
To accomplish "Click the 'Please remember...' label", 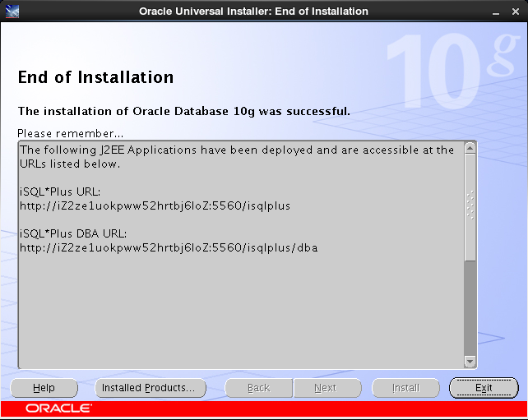I will click(71, 134).
